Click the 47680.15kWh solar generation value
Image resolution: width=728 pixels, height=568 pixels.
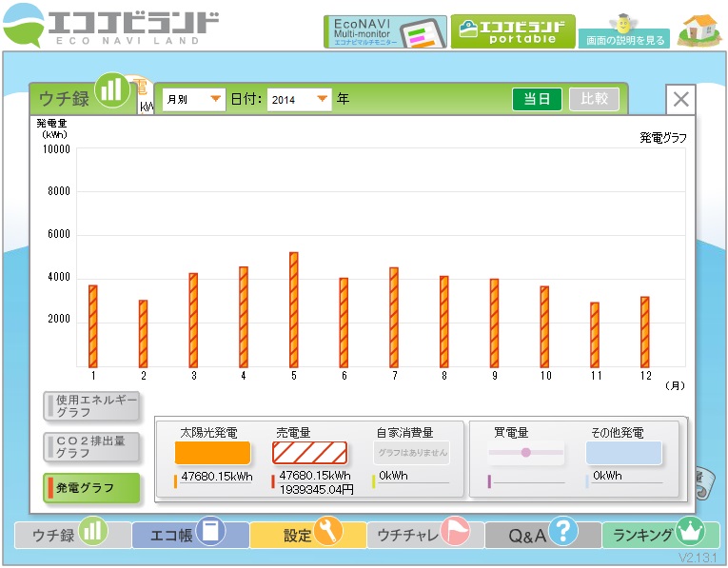tap(217, 477)
